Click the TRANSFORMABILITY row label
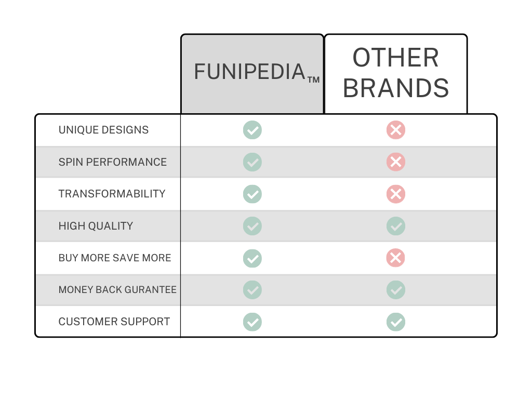The width and height of the screenshot is (532, 399). point(112,194)
